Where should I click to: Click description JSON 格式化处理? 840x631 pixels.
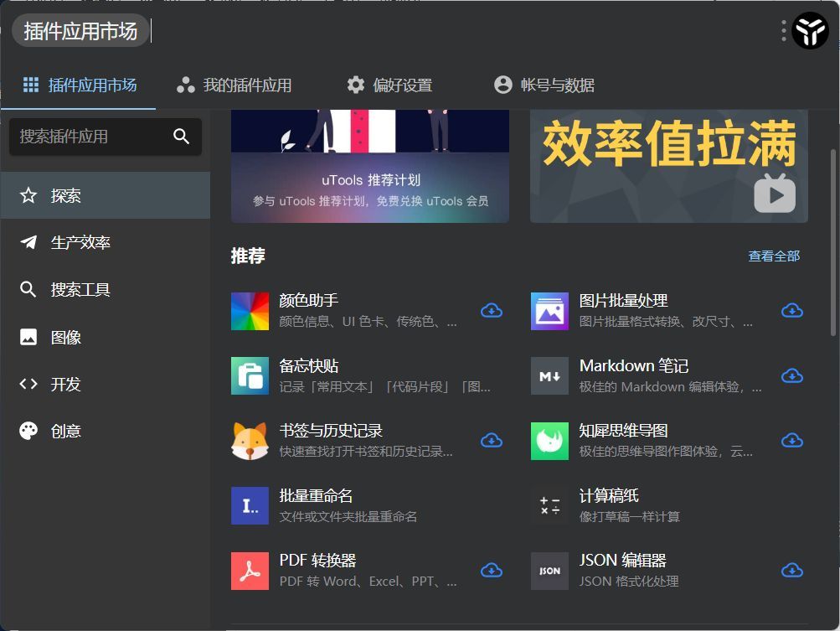pos(629,582)
